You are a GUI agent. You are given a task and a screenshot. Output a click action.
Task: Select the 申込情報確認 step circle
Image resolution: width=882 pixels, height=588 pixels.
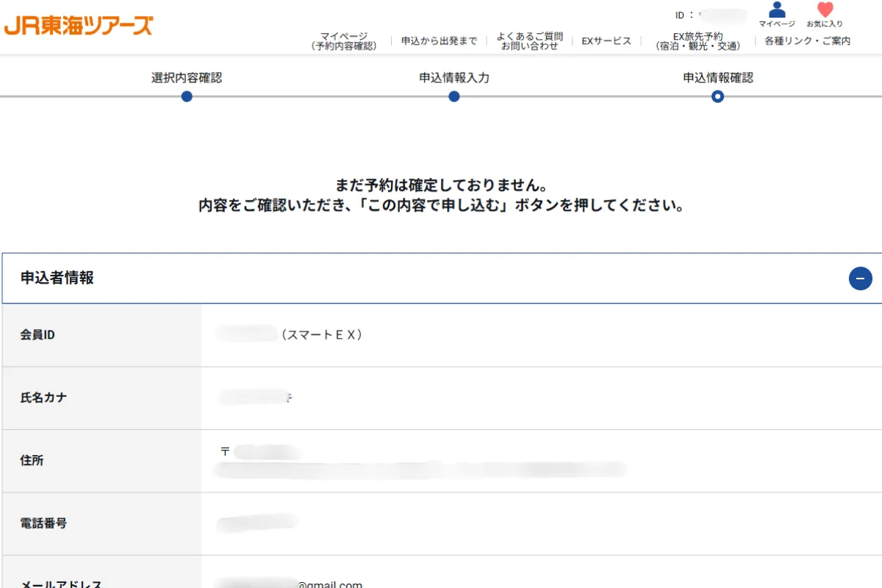(x=718, y=96)
